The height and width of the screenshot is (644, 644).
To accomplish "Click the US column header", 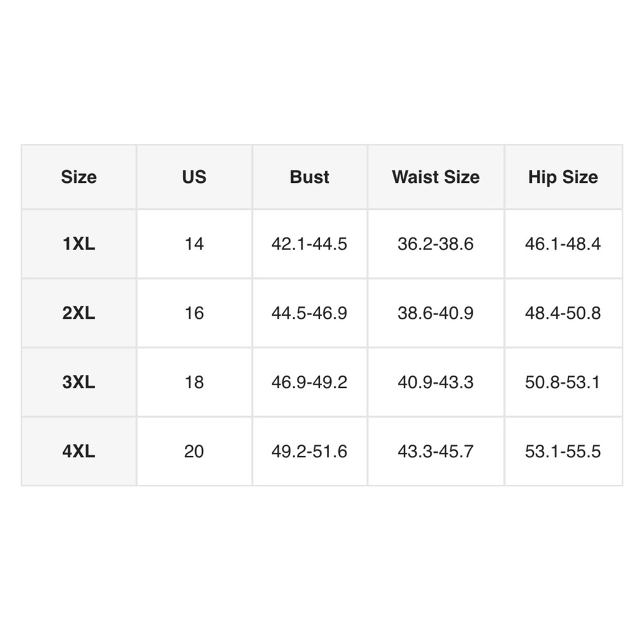I will (x=194, y=177).
